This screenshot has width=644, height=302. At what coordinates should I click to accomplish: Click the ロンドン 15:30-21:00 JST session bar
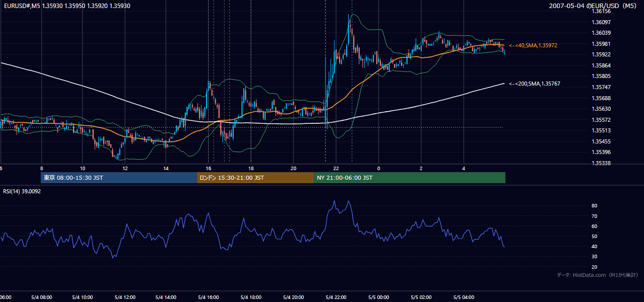coord(255,178)
